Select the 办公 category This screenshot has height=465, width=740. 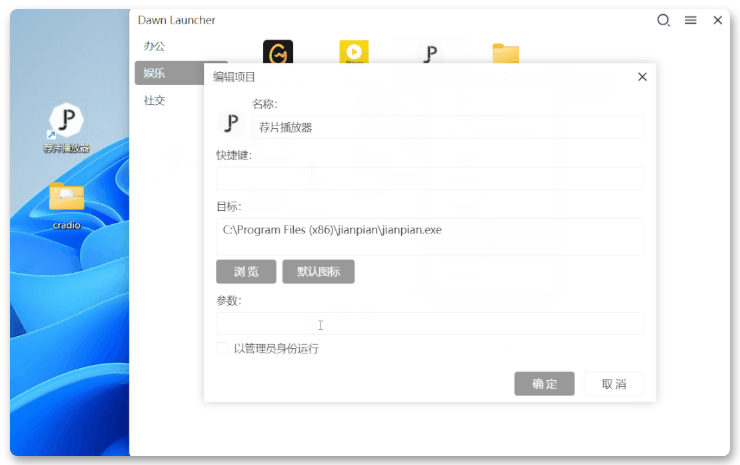(154, 46)
